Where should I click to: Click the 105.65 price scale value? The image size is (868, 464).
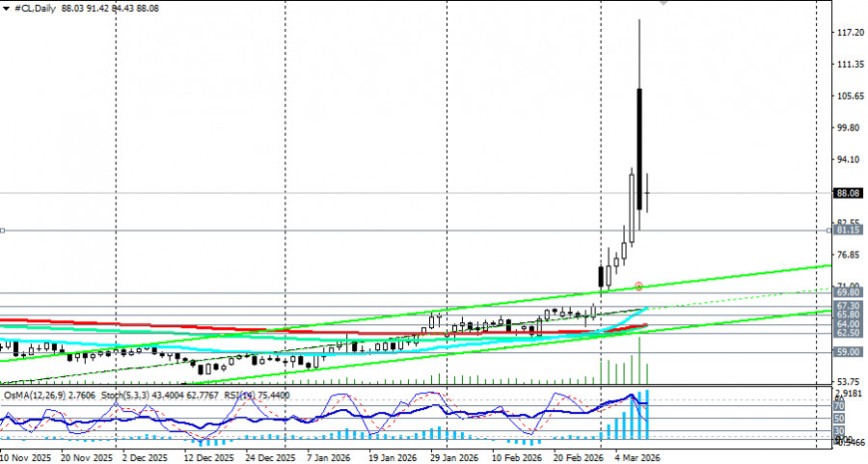pyautogui.click(x=851, y=96)
